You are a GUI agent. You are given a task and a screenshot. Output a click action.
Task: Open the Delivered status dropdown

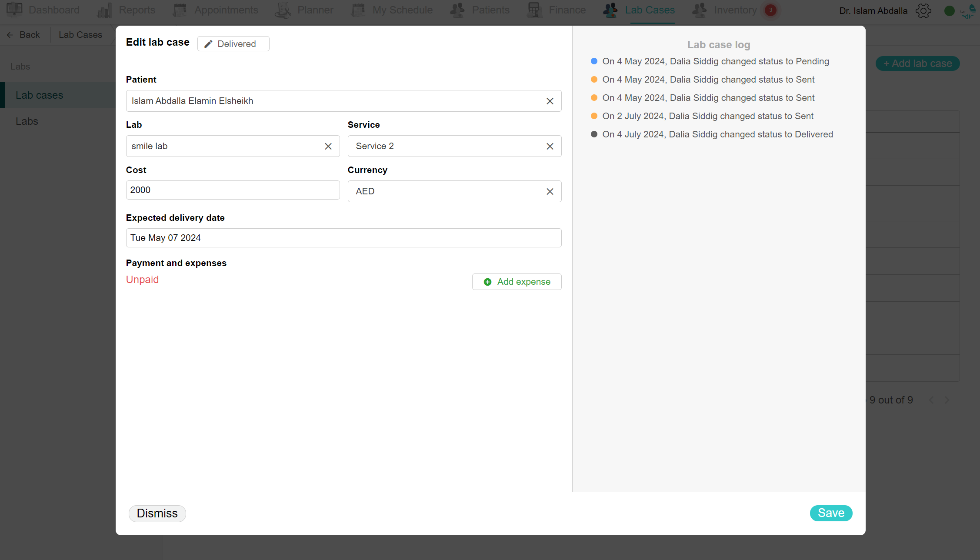233,44
